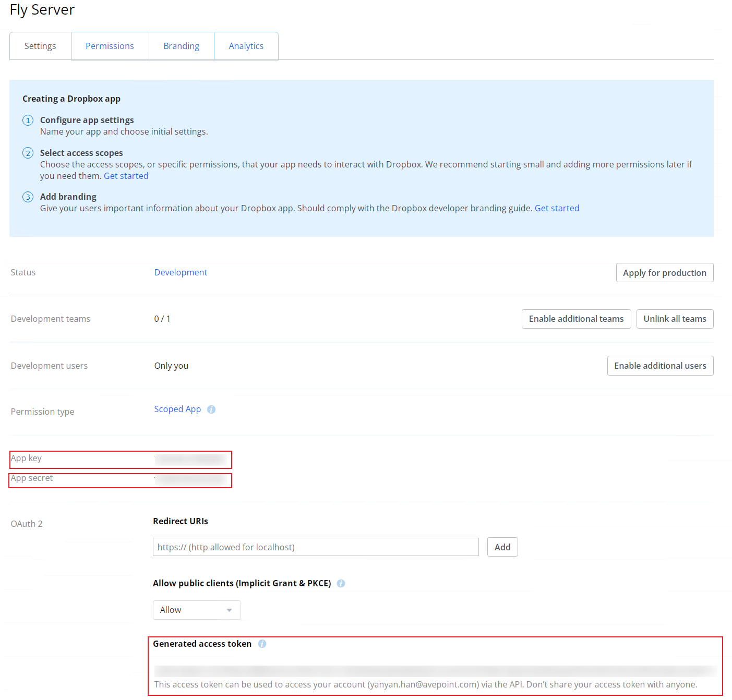This screenshot has width=732, height=700.
Task: Click the 'Redirect URIs' heading
Action: (181, 521)
